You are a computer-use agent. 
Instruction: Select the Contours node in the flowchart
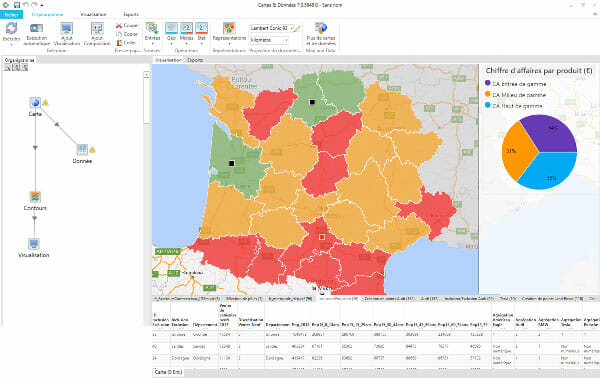click(x=35, y=197)
